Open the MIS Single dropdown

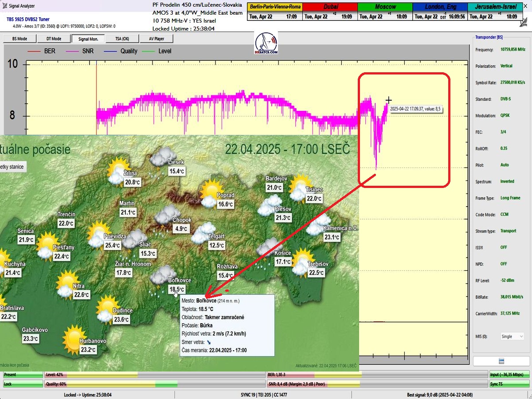point(512,336)
